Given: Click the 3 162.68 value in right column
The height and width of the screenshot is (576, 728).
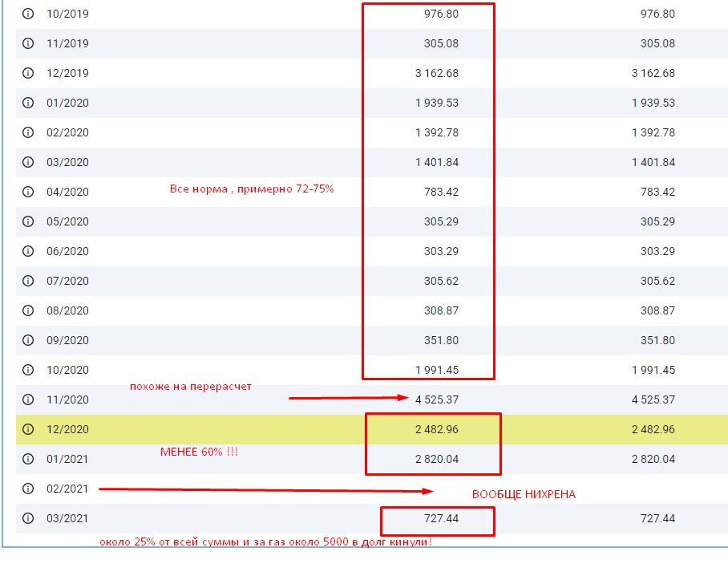Looking at the screenshot, I should click(x=653, y=73).
